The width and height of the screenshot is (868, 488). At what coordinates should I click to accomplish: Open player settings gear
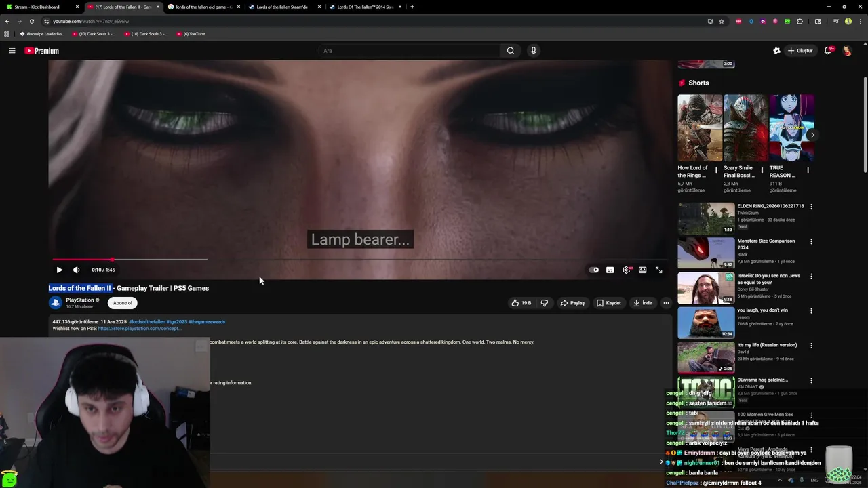click(x=627, y=270)
